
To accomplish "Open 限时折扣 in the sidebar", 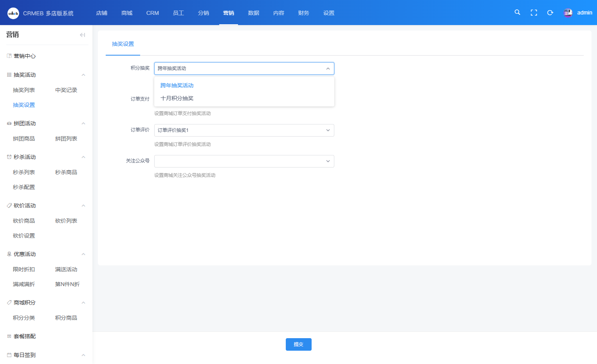I will coord(24,269).
